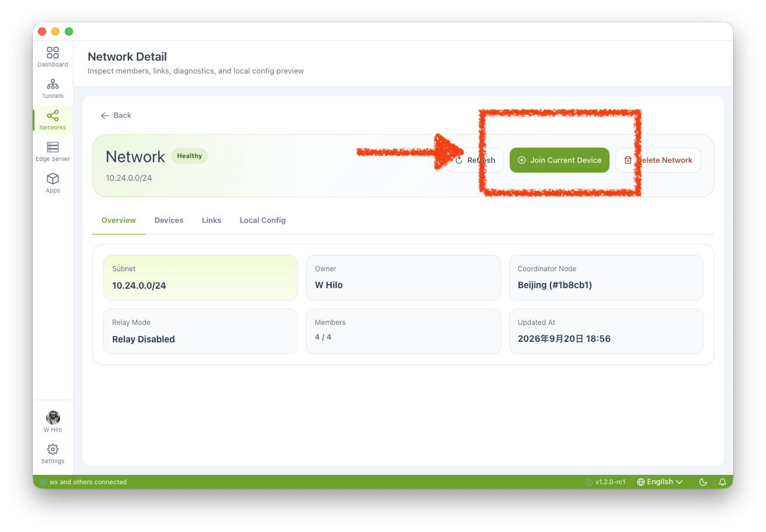This screenshot has height=532, width=766.
Task: Select the Overview tab
Action: [x=119, y=220]
